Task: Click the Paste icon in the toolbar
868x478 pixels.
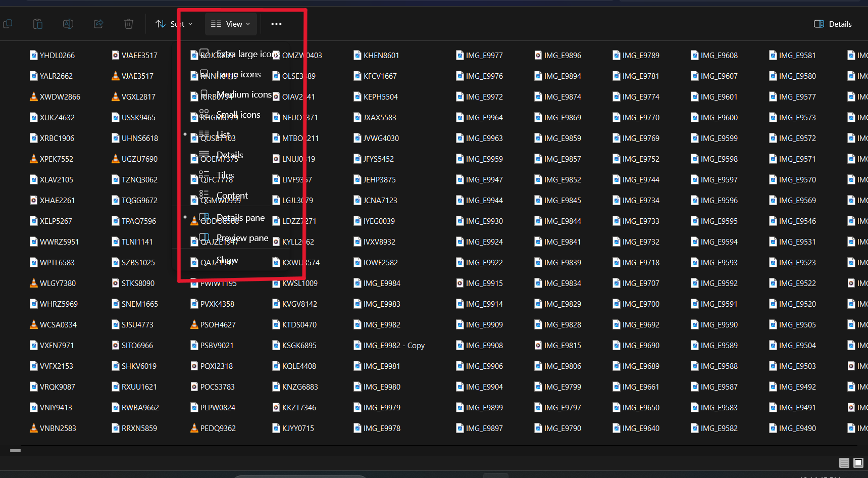Action: 38,24
